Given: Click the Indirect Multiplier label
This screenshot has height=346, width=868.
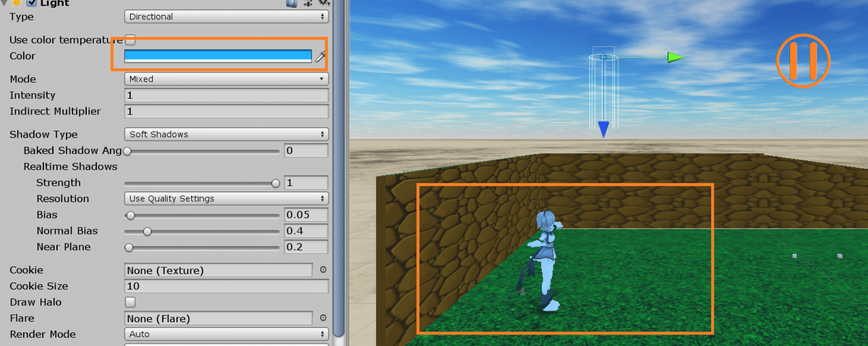Looking at the screenshot, I should click(55, 111).
